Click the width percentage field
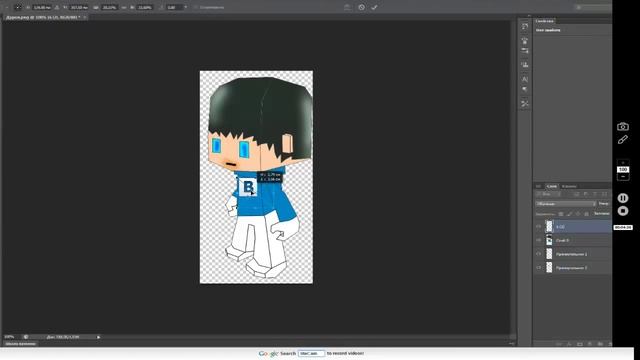The height and width of the screenshot is (360, 640). pyautogui.click(x=109, y=7)
